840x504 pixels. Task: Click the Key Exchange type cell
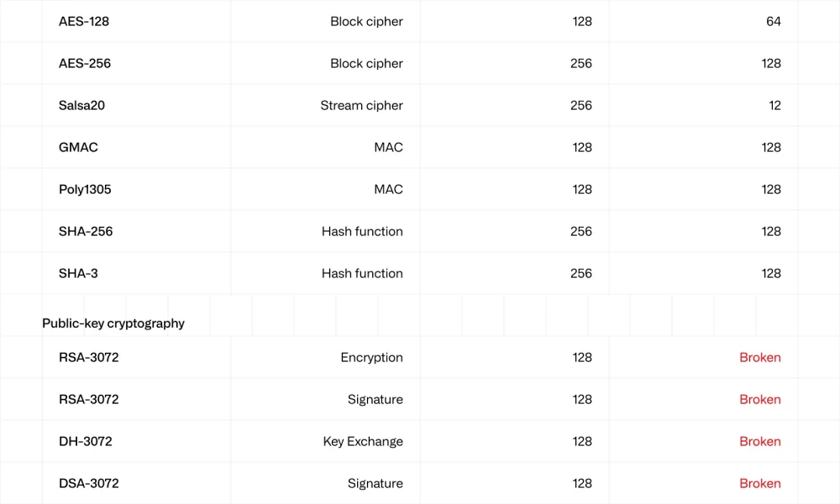tap(363, 442)
